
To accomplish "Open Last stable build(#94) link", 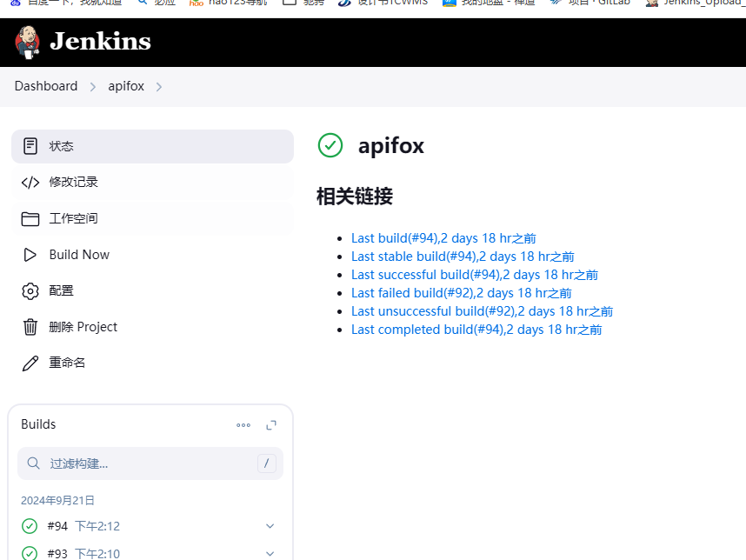I will tap(463, 257).
